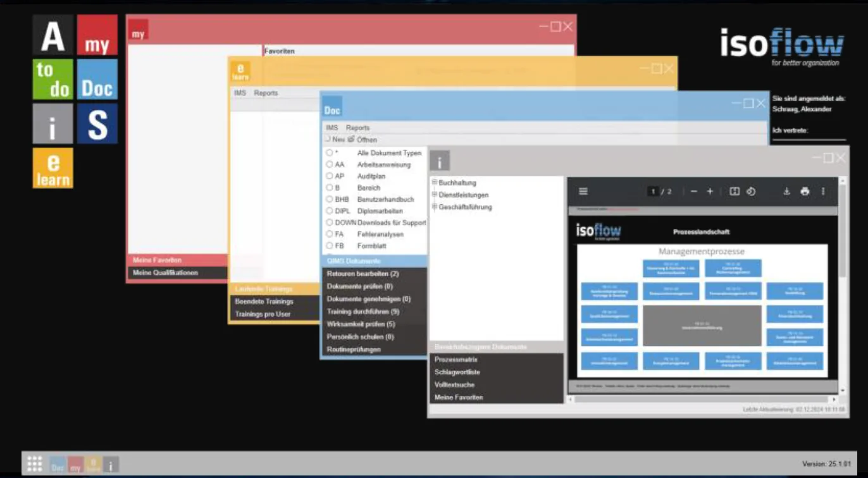Open the dark blue S tile
Viewport: 868px width, 478px height.
[x=97, y=124]
